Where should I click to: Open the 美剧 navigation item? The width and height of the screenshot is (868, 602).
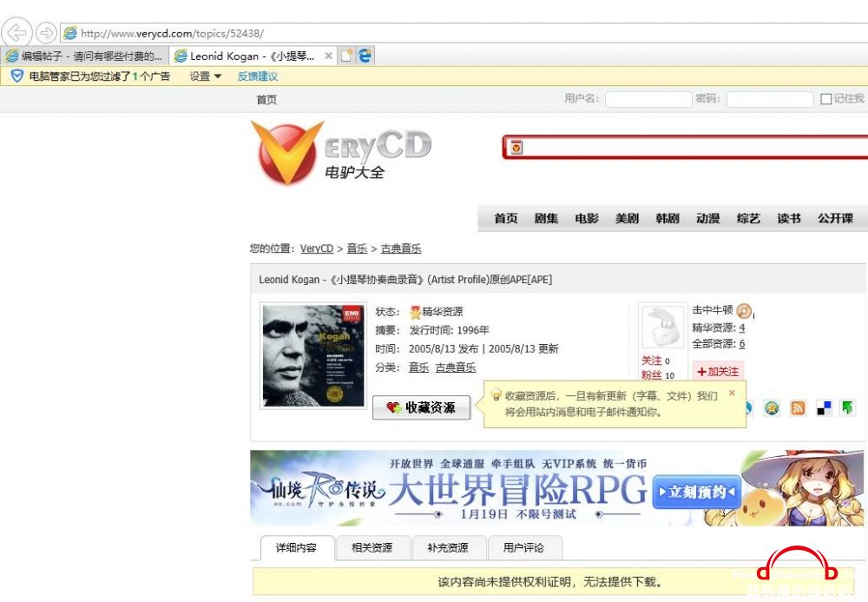coord(627,218)
